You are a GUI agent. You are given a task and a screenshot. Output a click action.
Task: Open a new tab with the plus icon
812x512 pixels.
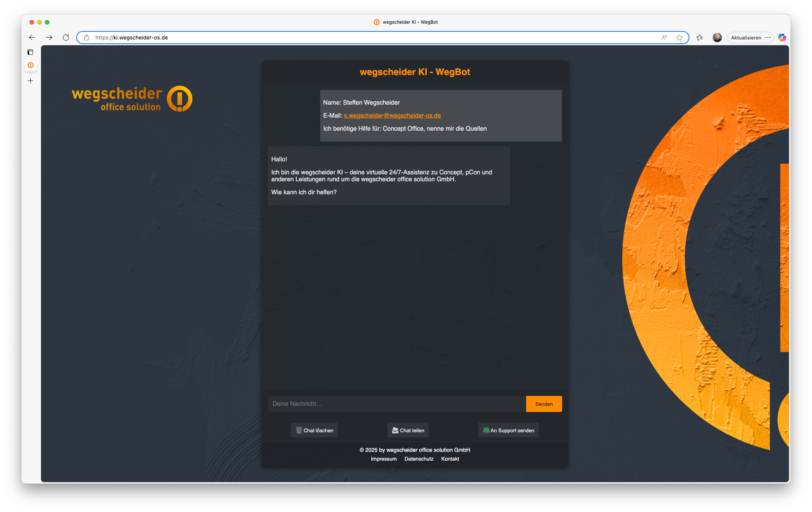click(31, 81)
